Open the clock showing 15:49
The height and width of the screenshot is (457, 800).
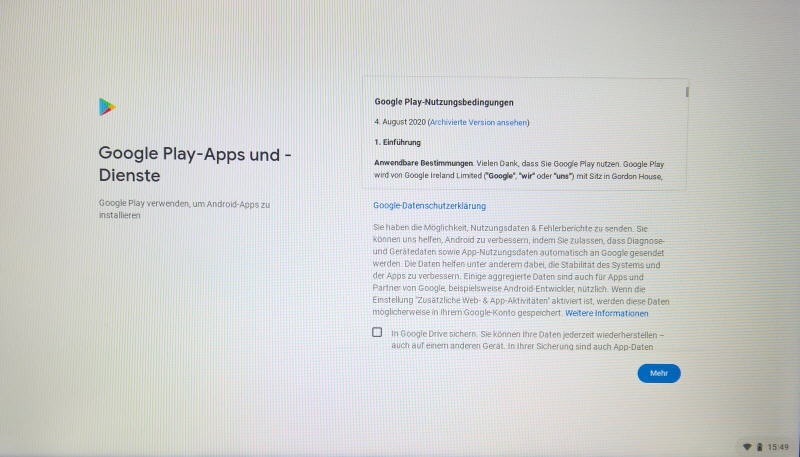click(x=778, y=447)
